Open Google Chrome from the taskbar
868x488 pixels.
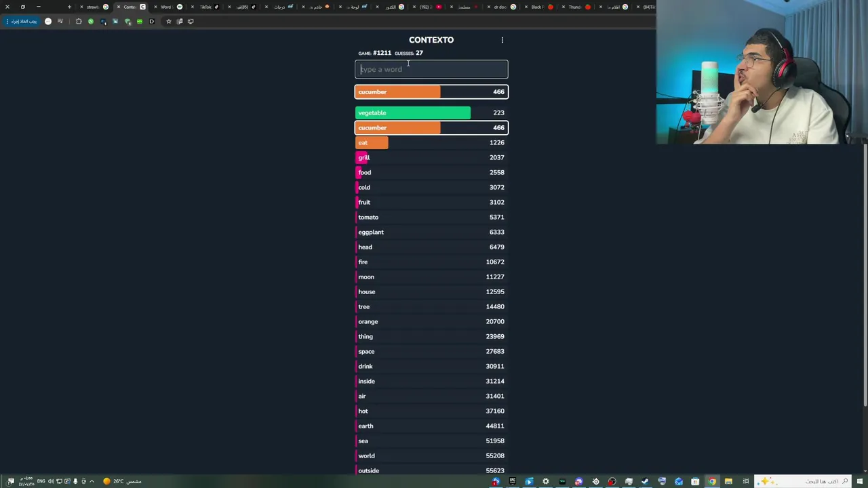pos(712,481)
